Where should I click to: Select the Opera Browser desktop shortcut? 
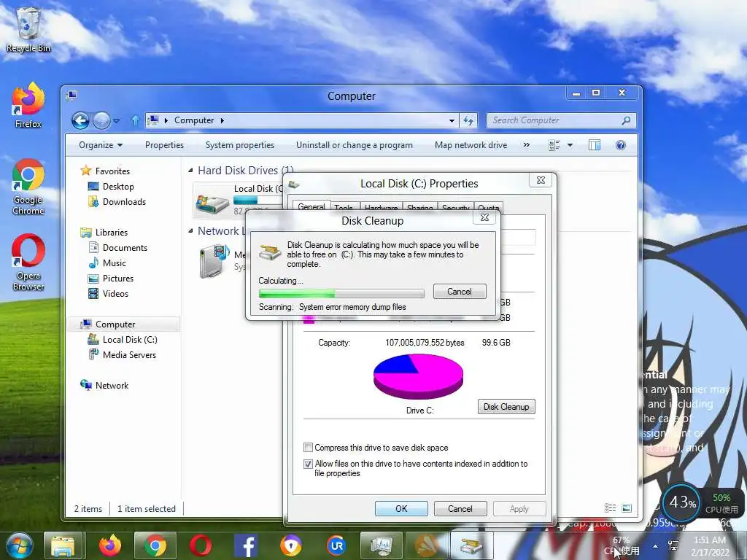pos(28,262)
